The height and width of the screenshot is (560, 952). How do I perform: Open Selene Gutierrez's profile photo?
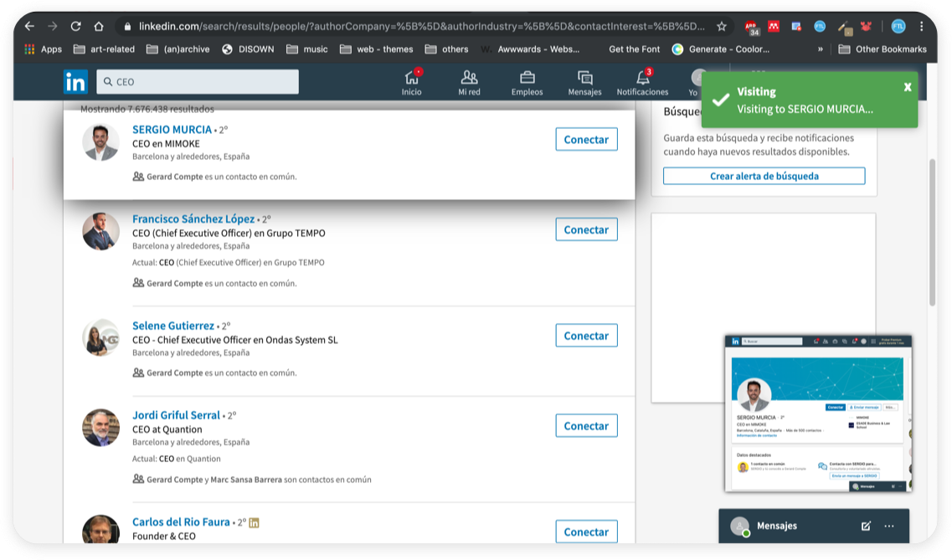[x=100, y=337]
